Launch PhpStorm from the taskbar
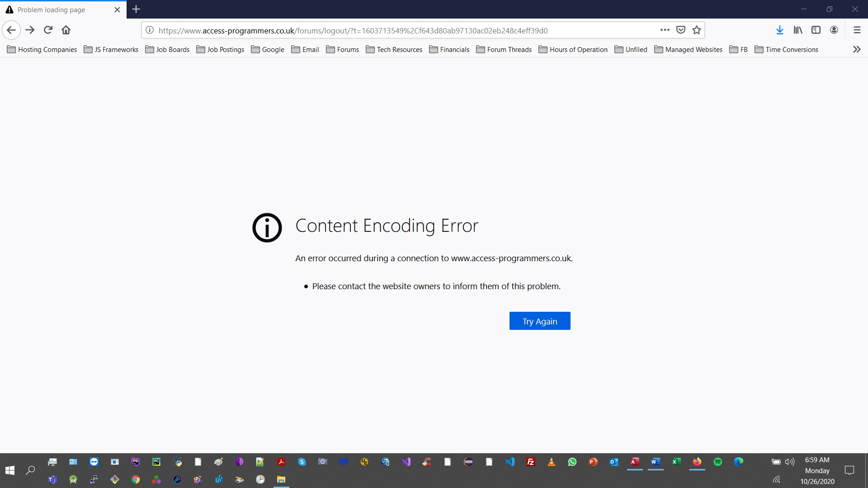This screenshot has height=488, width=868. tap(136, 462)
